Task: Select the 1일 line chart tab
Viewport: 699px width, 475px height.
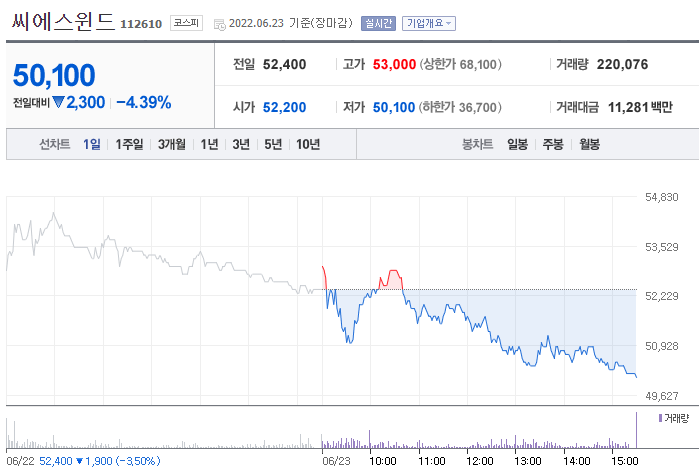Action: click(x=92, y=144)
